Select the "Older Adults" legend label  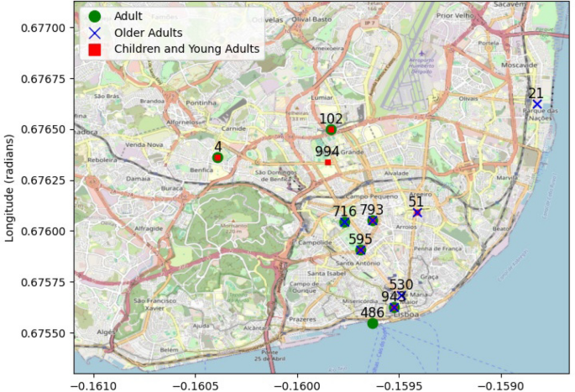point(148,33)
